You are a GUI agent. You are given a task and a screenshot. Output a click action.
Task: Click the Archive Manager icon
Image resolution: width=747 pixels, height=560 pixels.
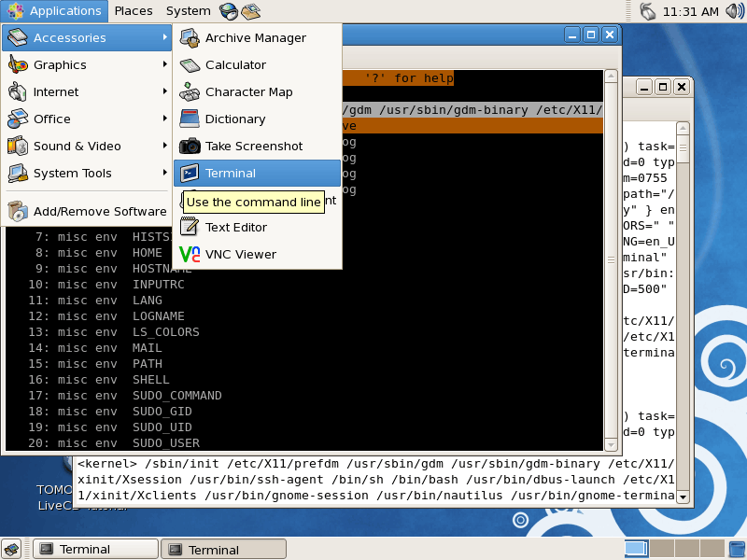pos(190,37)
